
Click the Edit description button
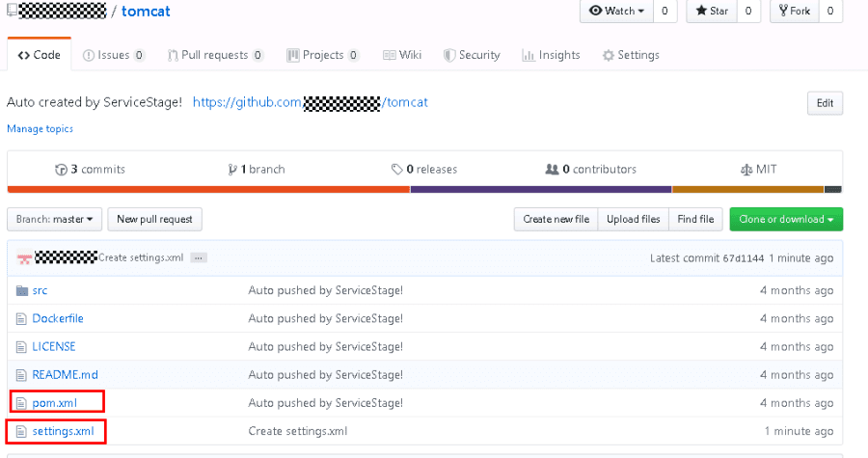click(x=825, y=103)
